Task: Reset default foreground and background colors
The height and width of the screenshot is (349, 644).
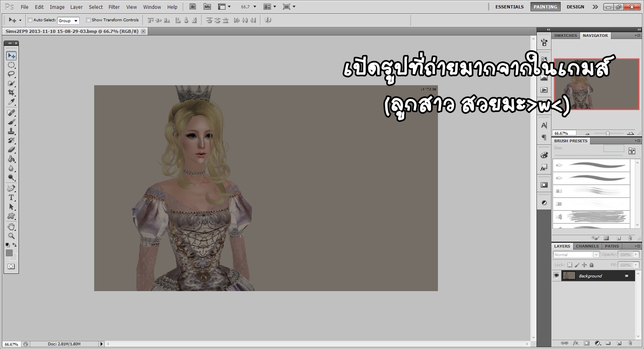Action: (7, 245)
